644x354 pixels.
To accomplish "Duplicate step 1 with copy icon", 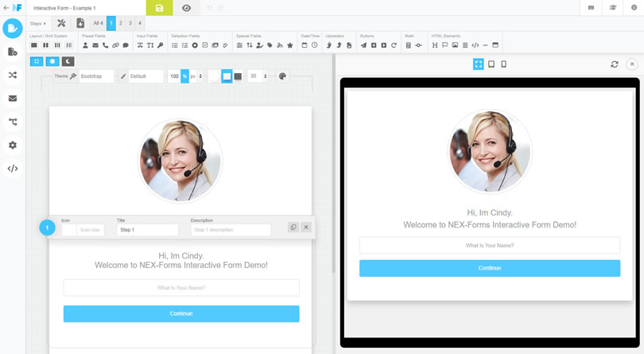I will click(293, 227).
